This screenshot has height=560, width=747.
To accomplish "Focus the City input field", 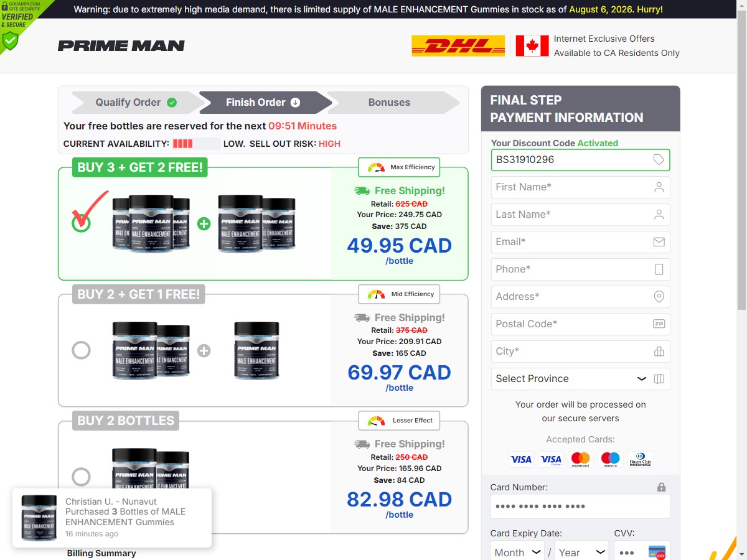I will [580, 352].
